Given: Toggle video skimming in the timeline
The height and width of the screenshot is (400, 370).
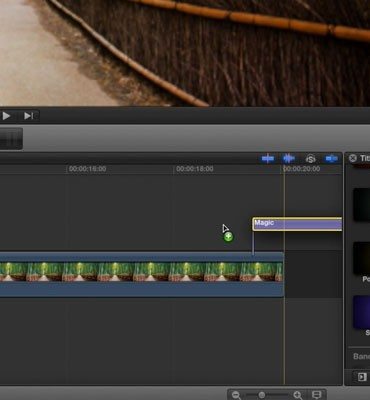Looking at the screenshot, I should (268, 159).
